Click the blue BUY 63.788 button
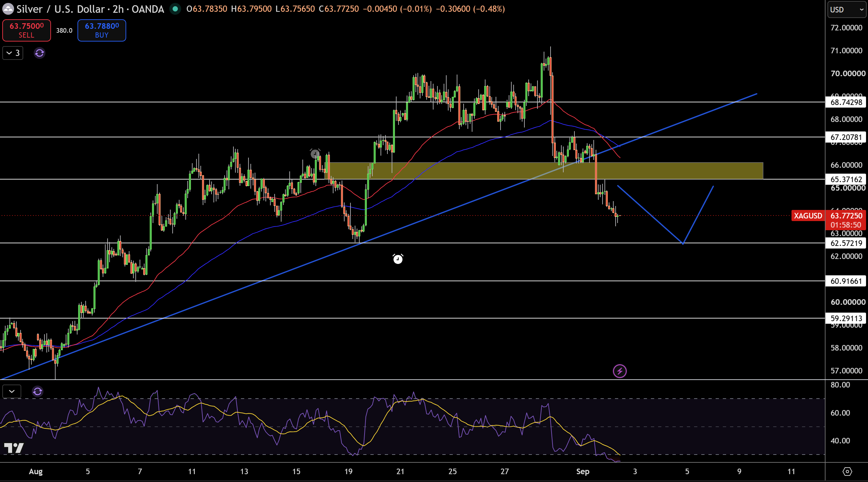This screenshot has height=482, width=868. [102, 30]
